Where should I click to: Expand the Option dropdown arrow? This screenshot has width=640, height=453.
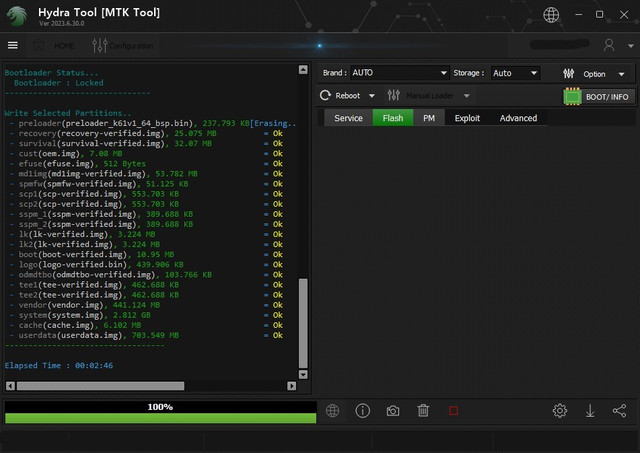621,74
